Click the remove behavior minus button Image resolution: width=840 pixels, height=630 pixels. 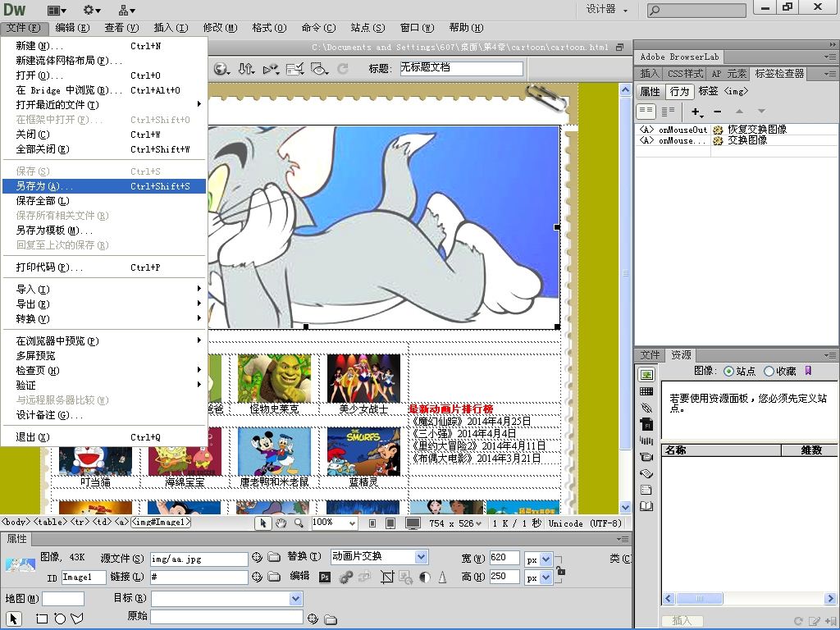click(x=717, y=112)
